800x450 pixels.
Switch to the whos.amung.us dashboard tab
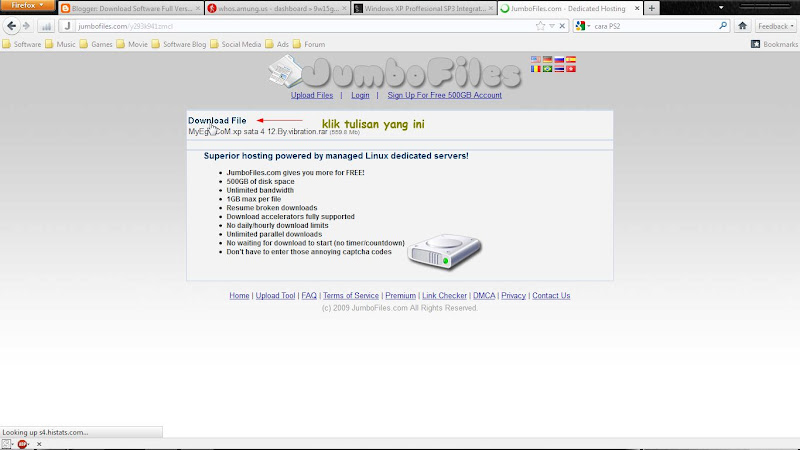[x=278, y=8]
